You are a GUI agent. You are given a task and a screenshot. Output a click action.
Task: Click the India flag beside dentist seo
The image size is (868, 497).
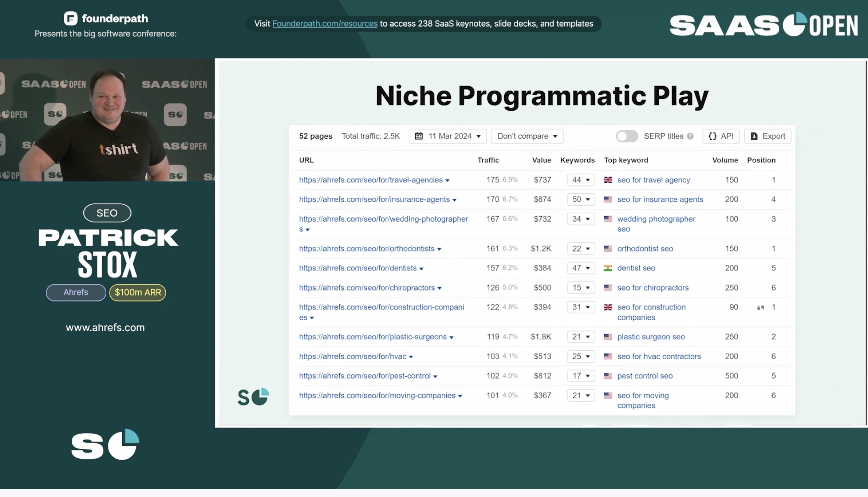[608, 268]
